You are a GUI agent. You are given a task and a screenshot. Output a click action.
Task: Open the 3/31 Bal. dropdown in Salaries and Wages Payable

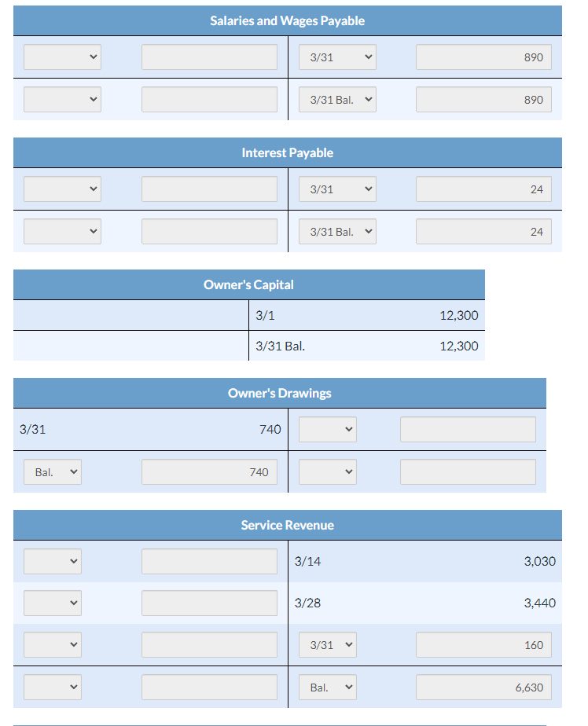coord(337,100)
